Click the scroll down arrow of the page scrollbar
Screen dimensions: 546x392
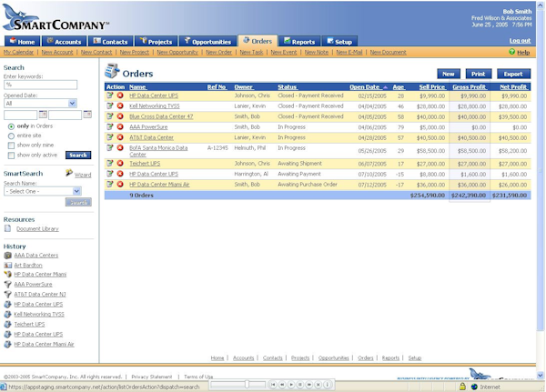tap(541, 376)
